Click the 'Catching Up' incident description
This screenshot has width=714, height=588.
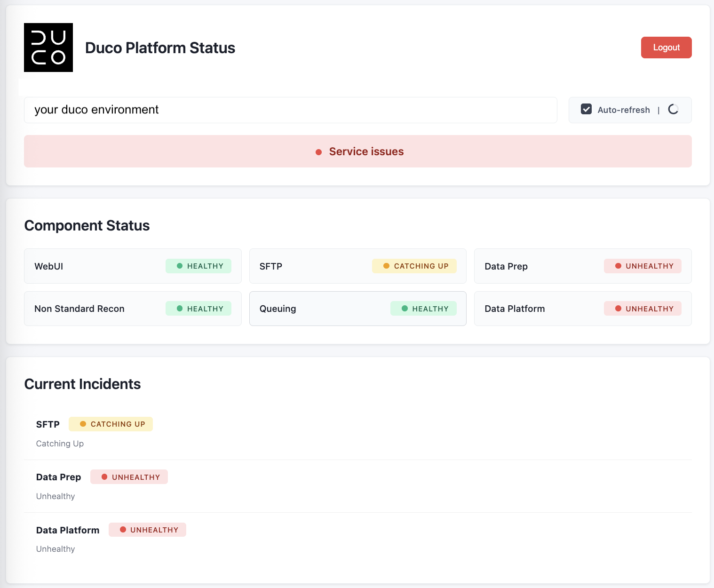click(60, 444)
